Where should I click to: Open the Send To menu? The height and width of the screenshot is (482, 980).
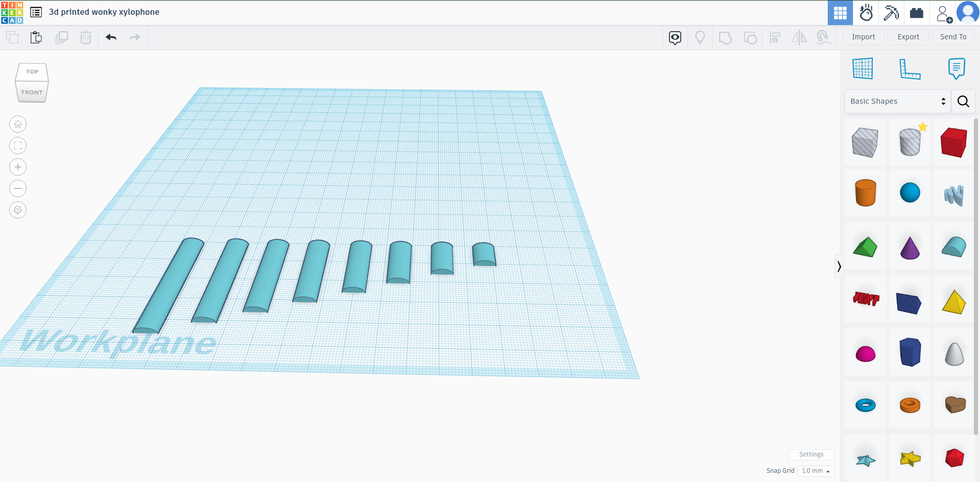coord(953,37)
